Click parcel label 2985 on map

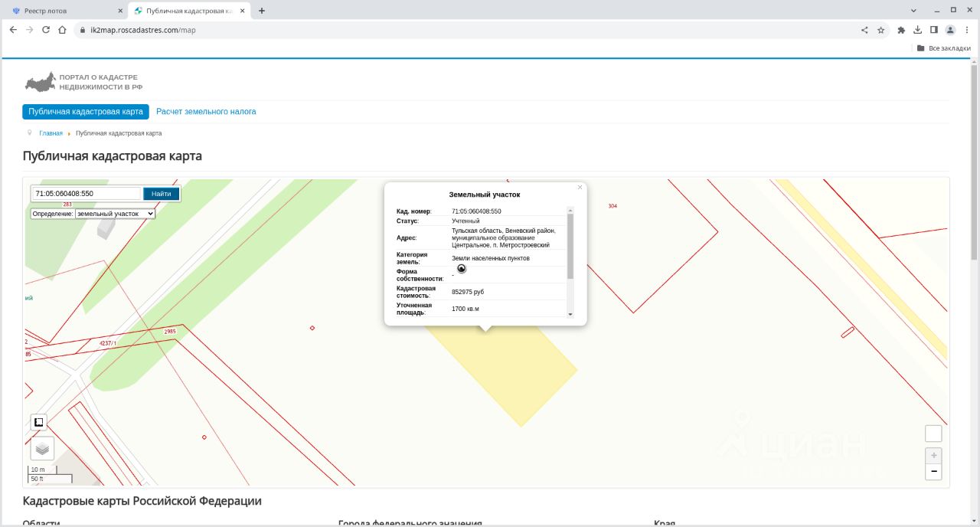(170, 332)
